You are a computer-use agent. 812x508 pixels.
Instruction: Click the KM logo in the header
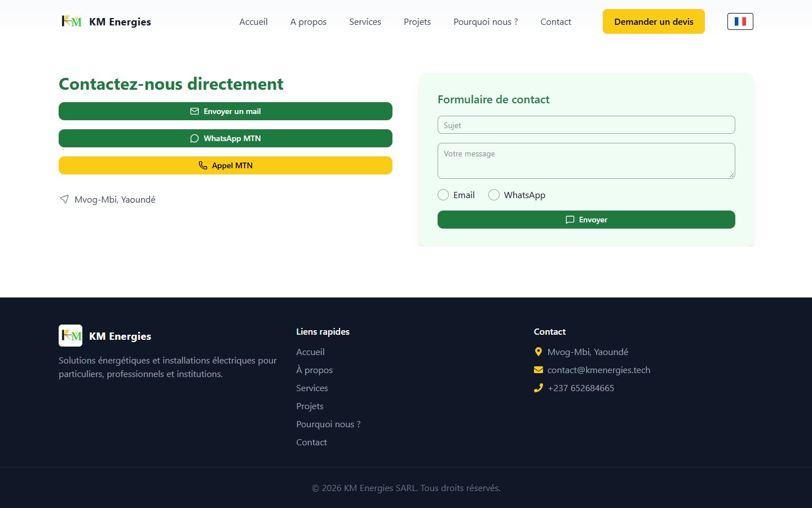(71, 21)
